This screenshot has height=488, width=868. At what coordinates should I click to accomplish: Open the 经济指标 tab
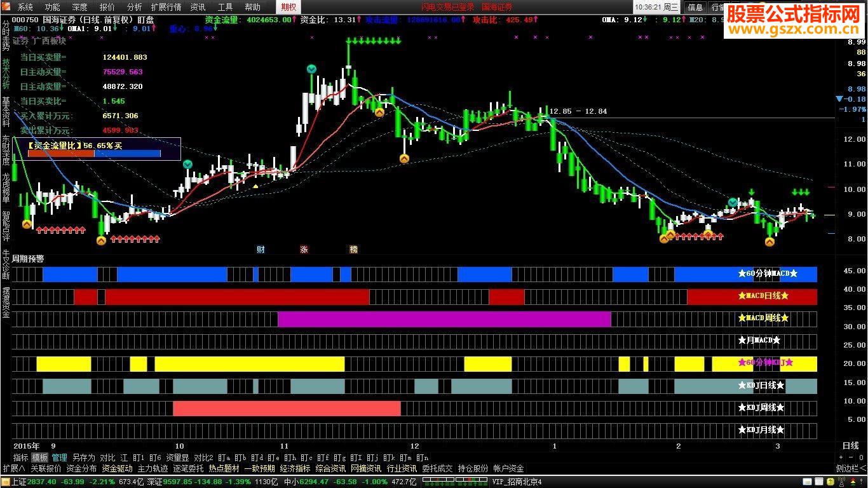295,469
